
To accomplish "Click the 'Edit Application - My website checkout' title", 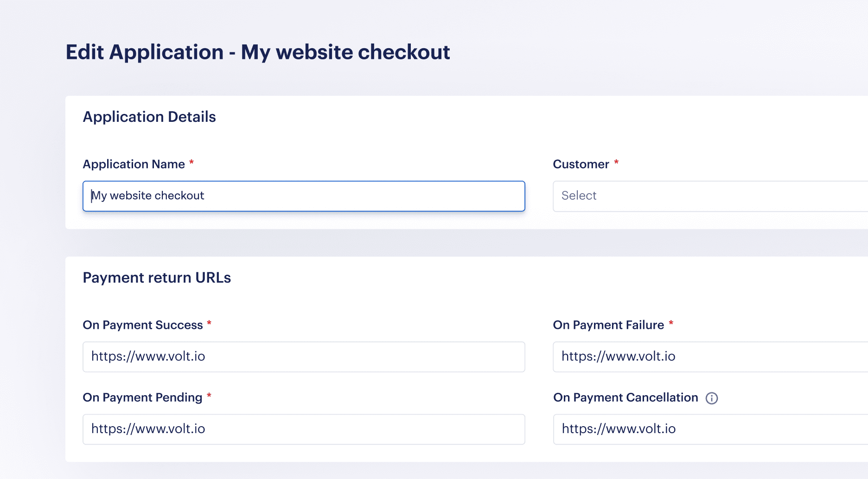I will point(258,52).
